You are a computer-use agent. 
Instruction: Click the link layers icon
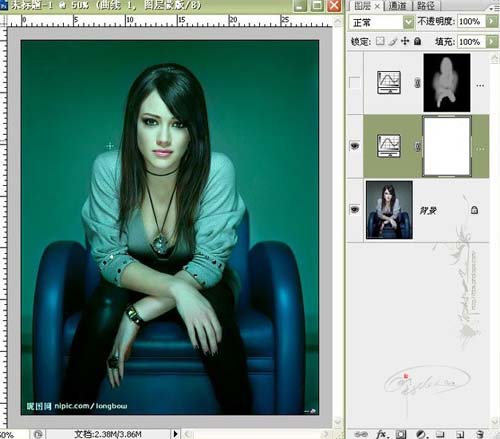pos(361,434)
